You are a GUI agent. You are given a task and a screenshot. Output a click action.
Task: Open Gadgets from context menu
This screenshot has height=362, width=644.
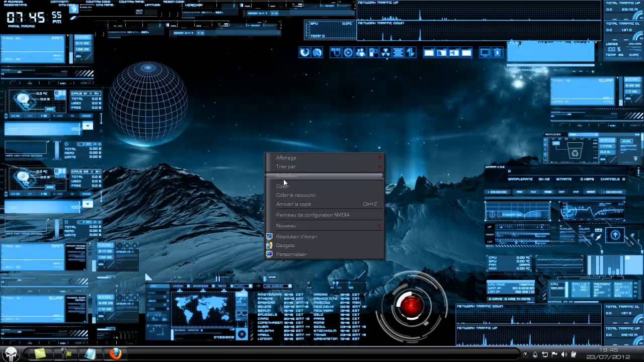325,245
